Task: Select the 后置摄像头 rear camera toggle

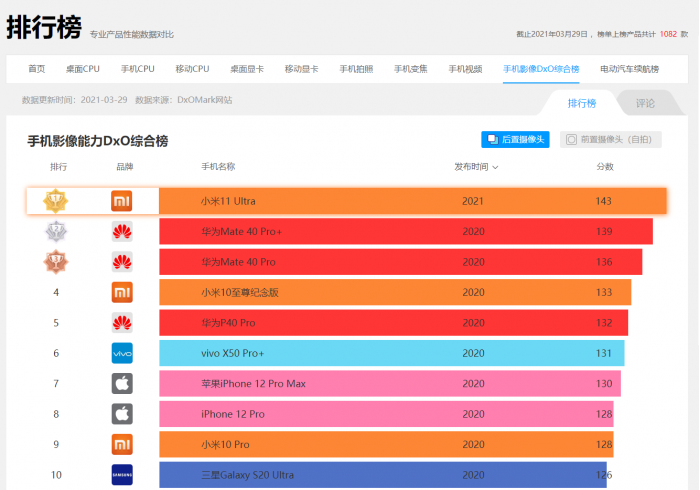Action: (515, 140)
